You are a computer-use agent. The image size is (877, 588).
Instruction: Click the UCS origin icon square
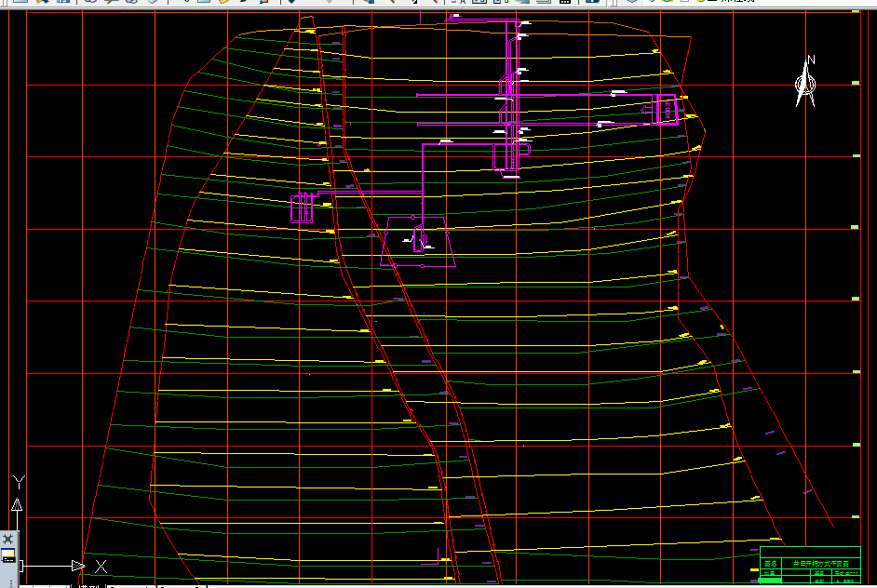[20, 567]
